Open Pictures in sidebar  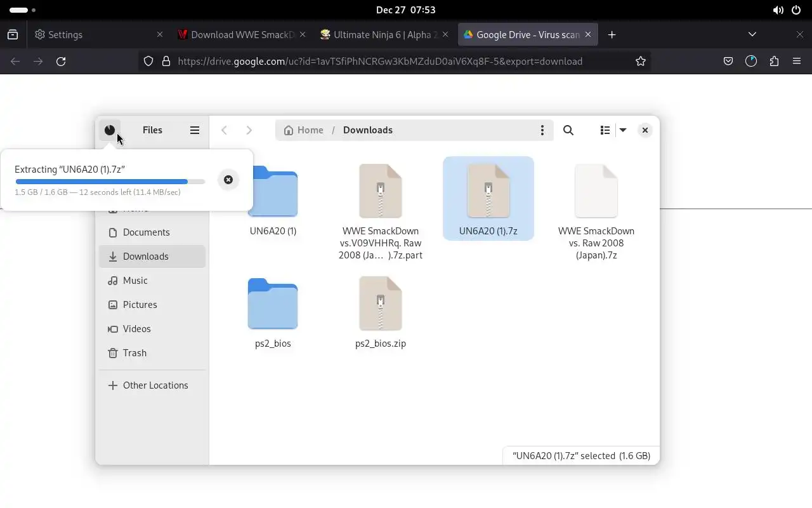click(152, 305)
